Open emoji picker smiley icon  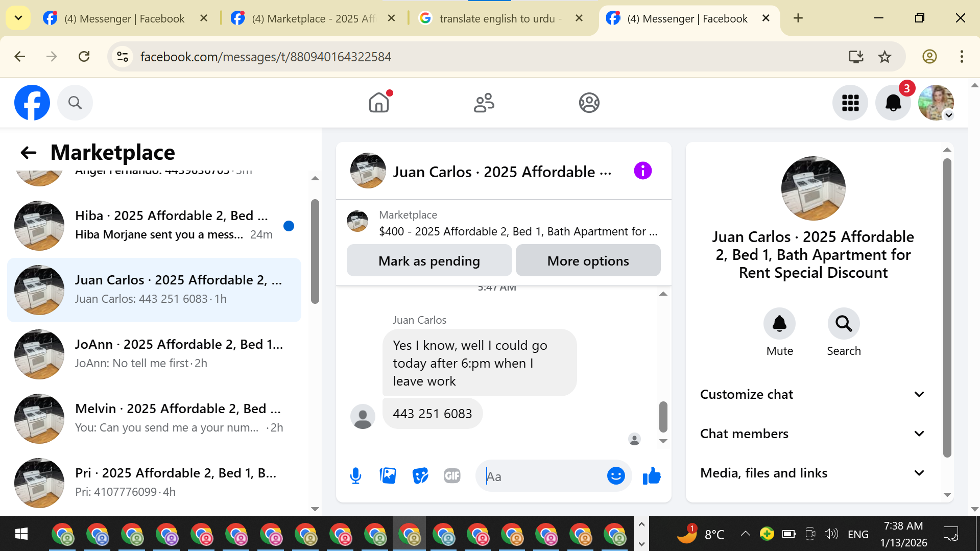coord(616,476)
